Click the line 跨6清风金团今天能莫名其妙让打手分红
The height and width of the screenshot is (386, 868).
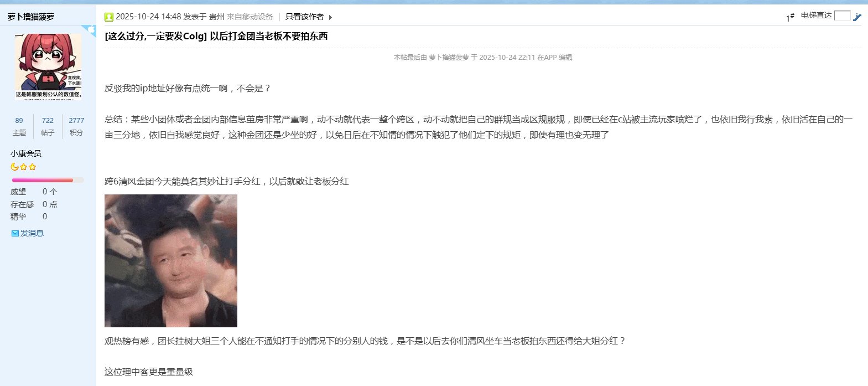click(227, 182)
